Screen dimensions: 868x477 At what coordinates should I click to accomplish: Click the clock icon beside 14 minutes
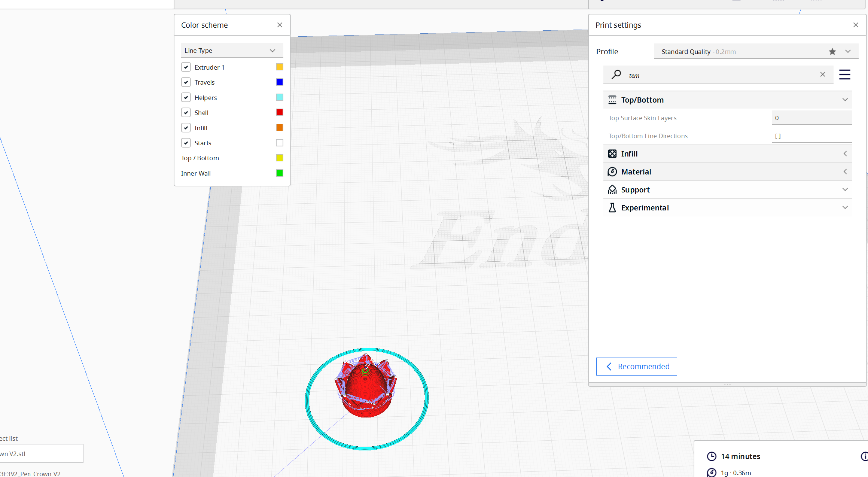pos(712,456)
